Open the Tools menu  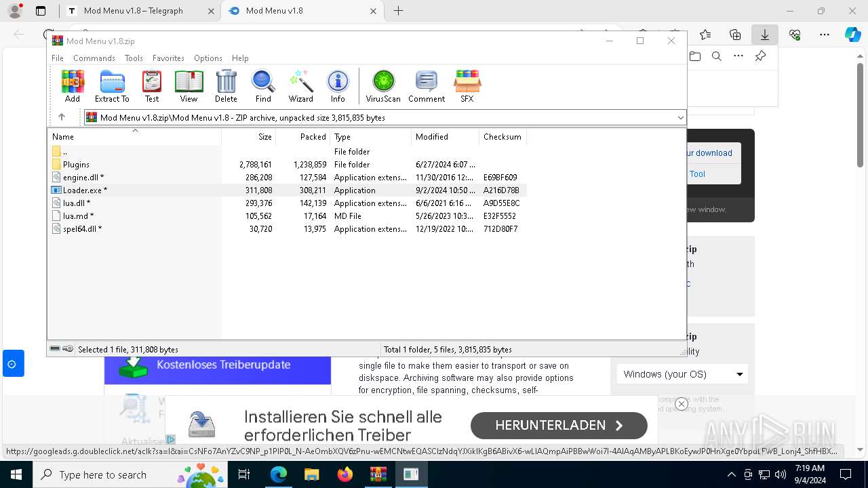point(134,58)
